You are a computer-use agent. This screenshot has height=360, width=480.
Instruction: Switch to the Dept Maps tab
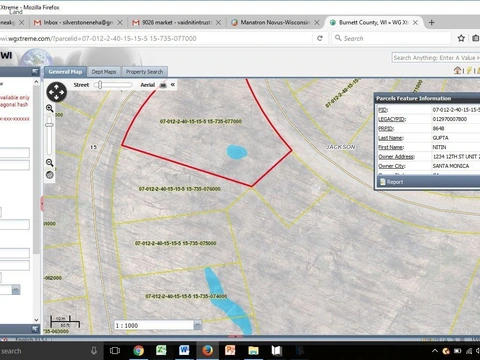[x=104, y=72]
